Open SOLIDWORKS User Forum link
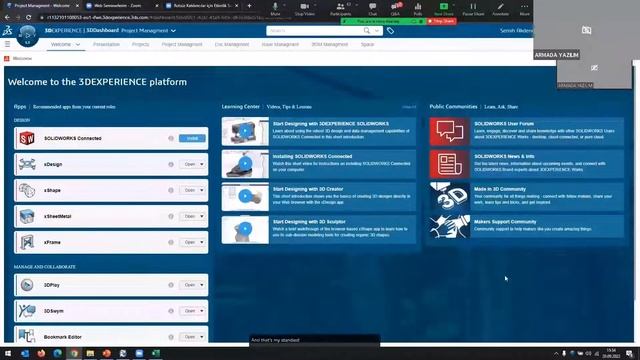This screenshot has height=360, width=640. click(504, 124)
